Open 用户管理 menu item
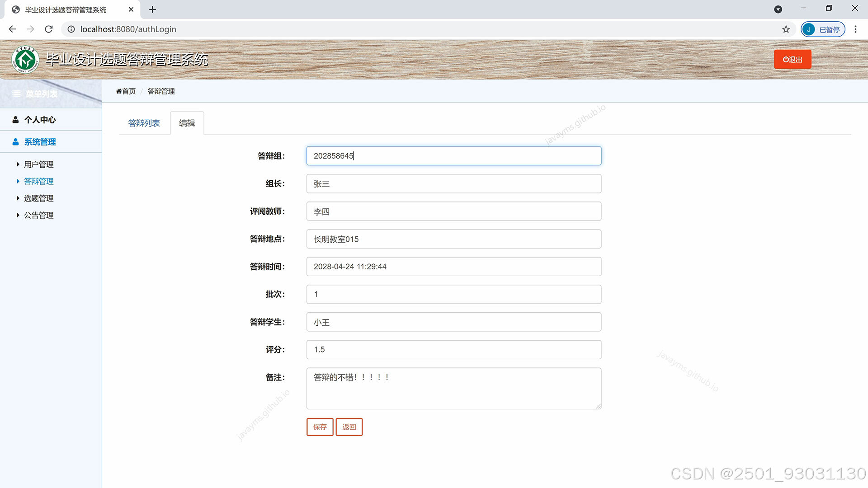 (38, 164)
